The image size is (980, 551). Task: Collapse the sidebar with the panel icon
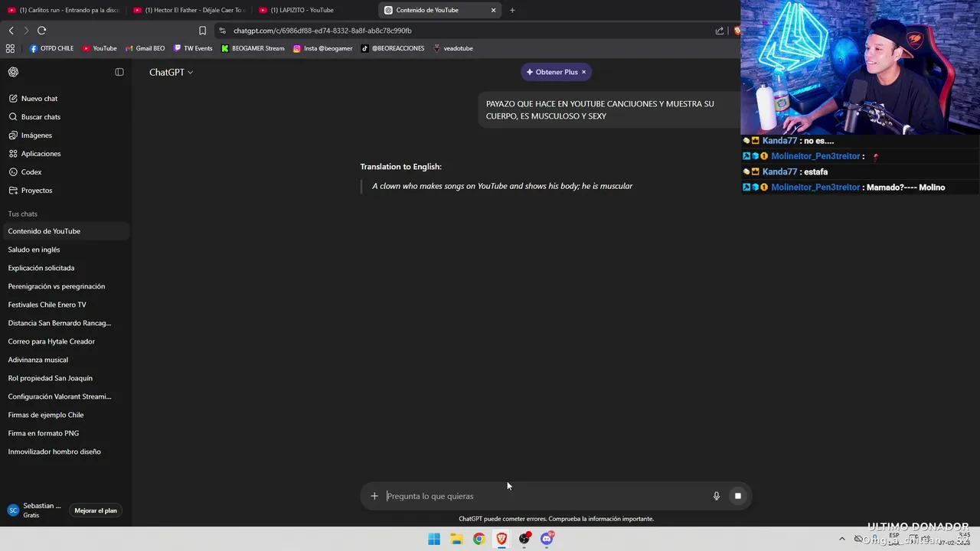(119, 72)
